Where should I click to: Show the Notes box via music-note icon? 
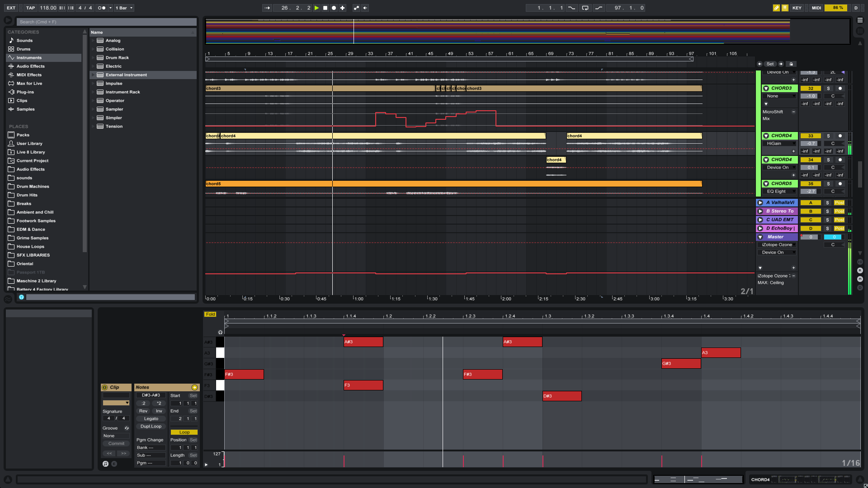(105, 464)
